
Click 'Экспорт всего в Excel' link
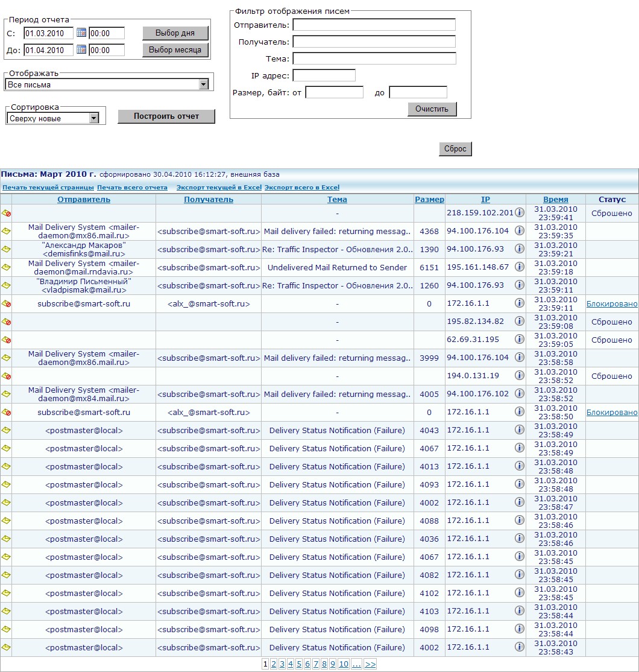302,187
